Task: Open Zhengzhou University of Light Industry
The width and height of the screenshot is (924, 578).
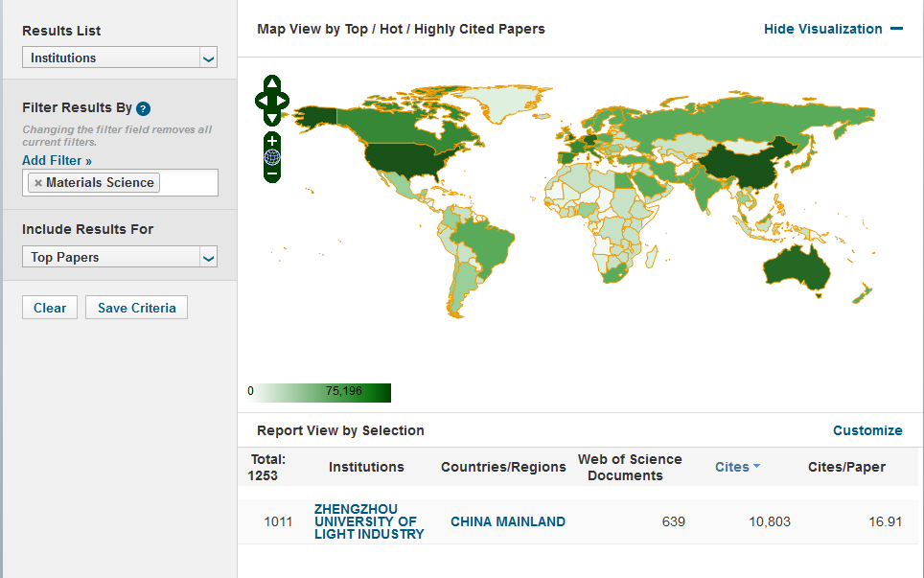Action: coord(368,521)
